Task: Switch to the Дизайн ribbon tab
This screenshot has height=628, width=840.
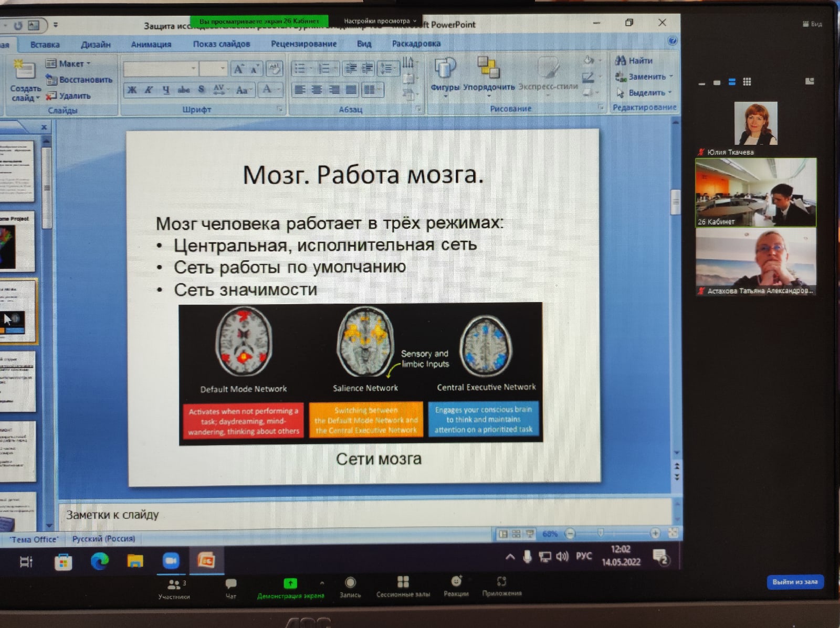Action: 96,45
